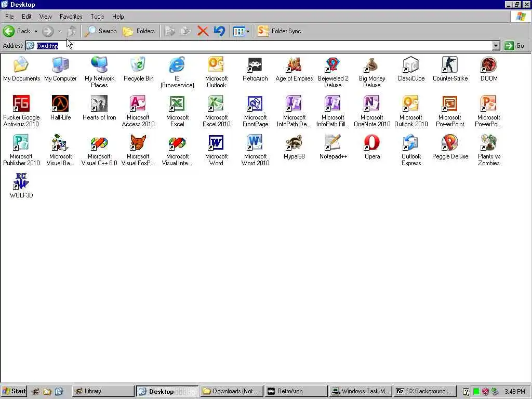Select the Age of Empires shortcut
The width and height of the screenshot is (532, 399).
coord(294,69)
